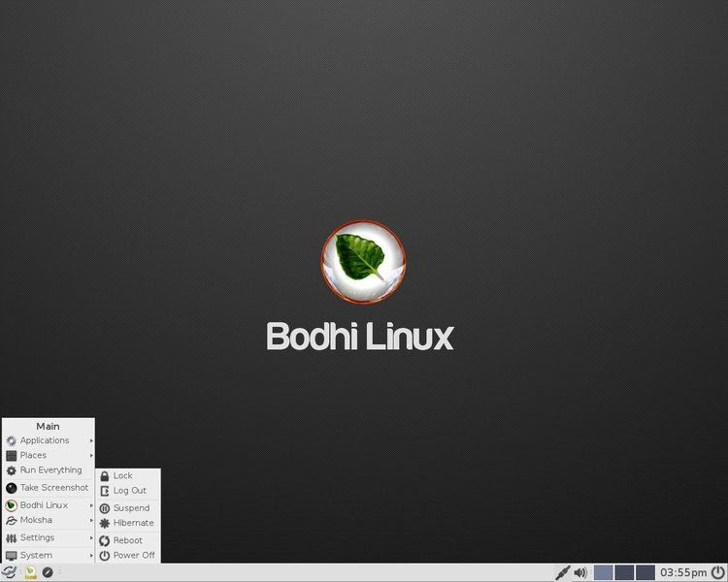The image size is (728, 582).
Task: Switch to the third virtual desktop in pager
Action: [645, 572]
